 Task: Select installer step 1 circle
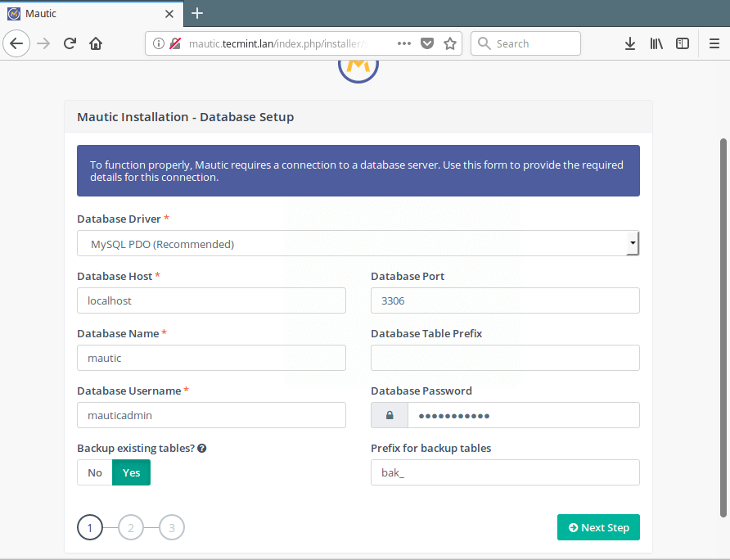click(x=90, y=527)
